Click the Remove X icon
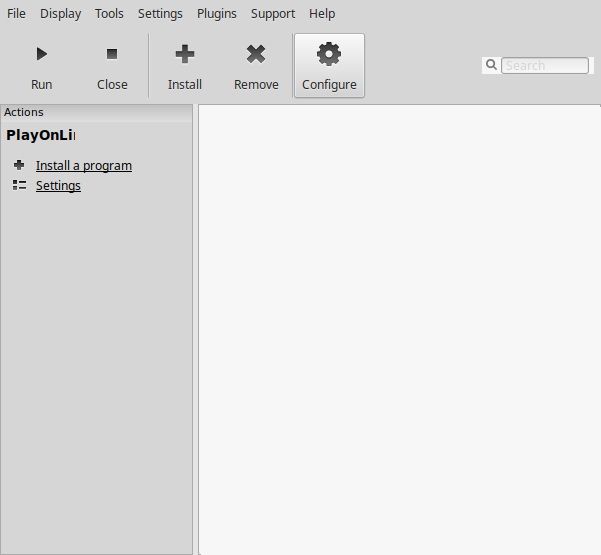 (x=256, y=54)
